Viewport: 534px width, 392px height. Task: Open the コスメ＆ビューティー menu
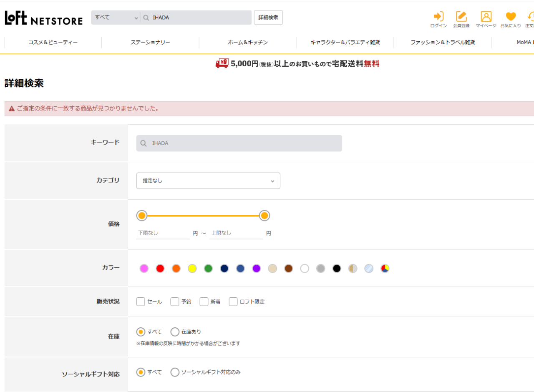tap(53, 43)
